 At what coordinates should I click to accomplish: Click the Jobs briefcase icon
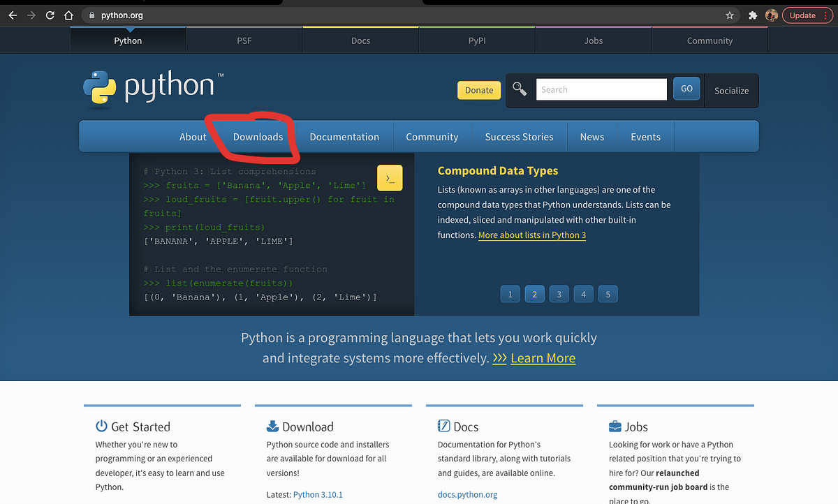coord(616,426)
